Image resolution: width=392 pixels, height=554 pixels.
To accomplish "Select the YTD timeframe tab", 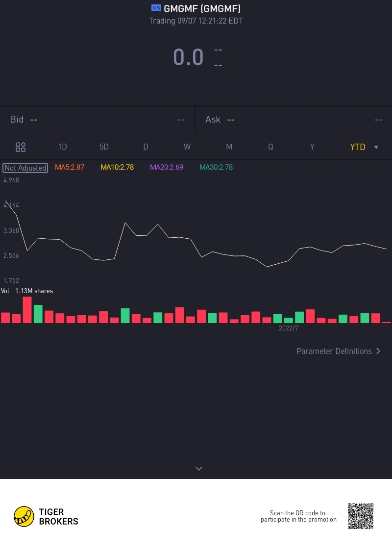I will click(358, 147).
